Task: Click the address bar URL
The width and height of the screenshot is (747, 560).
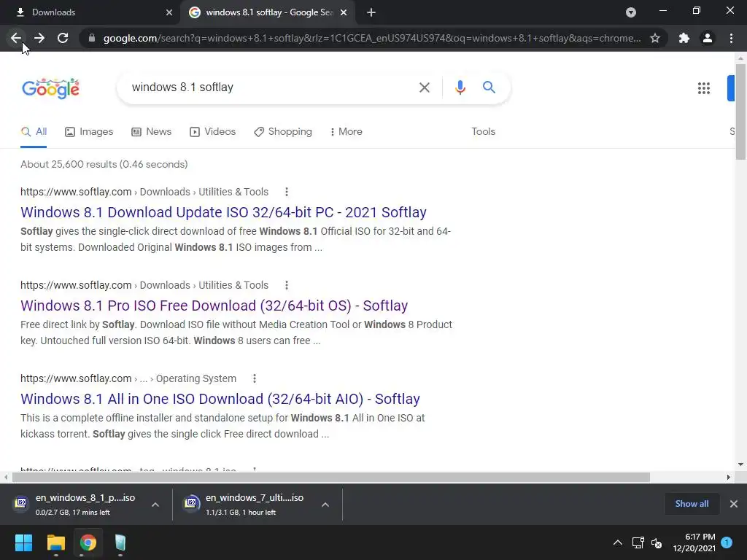Action: [372, 38]
